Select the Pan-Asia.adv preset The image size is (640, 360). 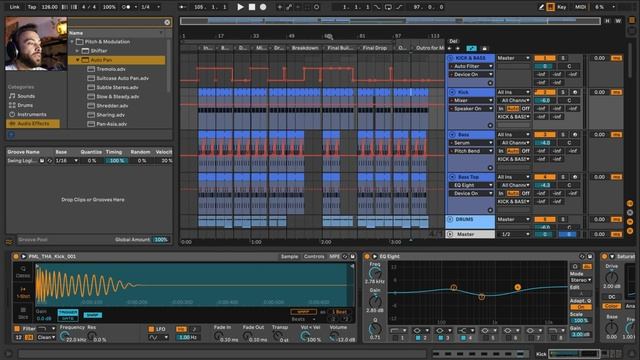click(111, 124)
